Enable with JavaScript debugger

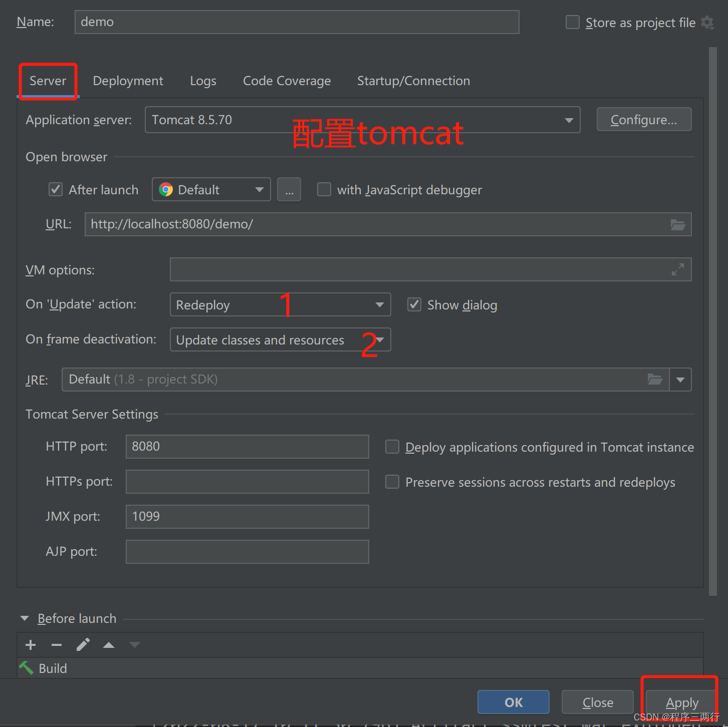[x=324, y=189]
